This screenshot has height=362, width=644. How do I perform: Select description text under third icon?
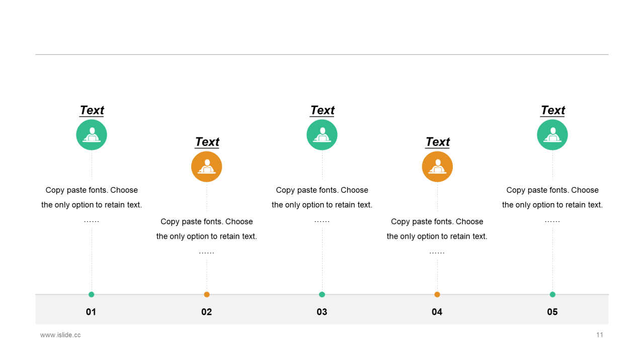[x=322, y=205]
